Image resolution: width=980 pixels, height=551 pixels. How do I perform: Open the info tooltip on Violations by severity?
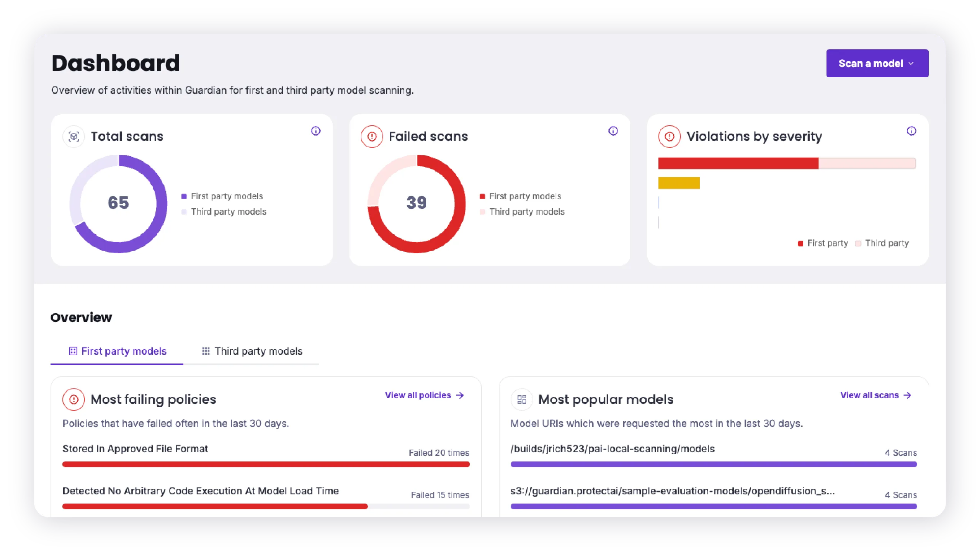[x=911, y=131]
